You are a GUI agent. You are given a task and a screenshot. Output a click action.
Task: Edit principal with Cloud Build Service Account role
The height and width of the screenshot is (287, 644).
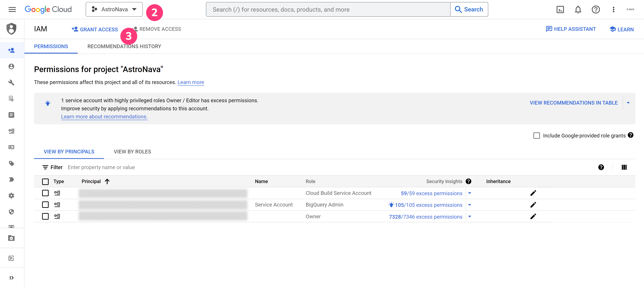[533, 193]
